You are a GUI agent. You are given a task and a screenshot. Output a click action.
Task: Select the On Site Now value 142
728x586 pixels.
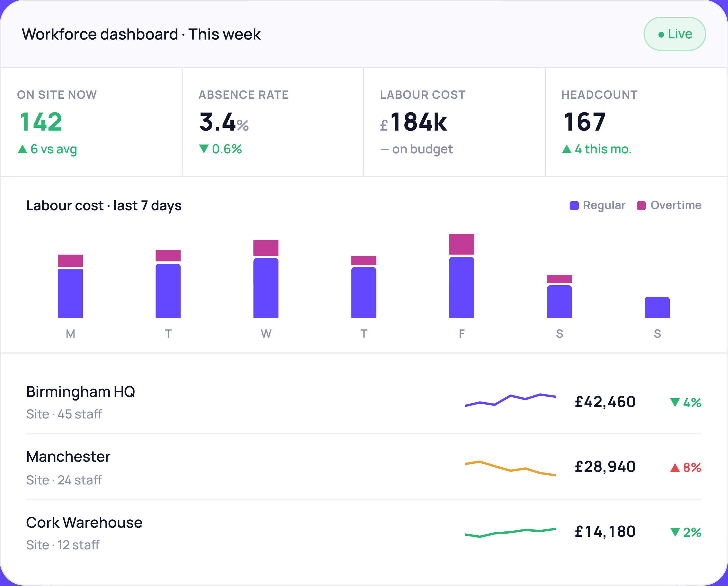[41, 121]
